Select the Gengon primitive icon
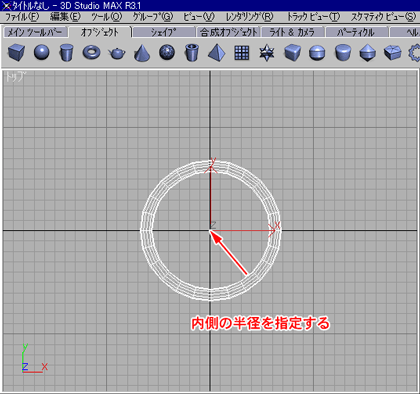 click(x=393, y=53)
